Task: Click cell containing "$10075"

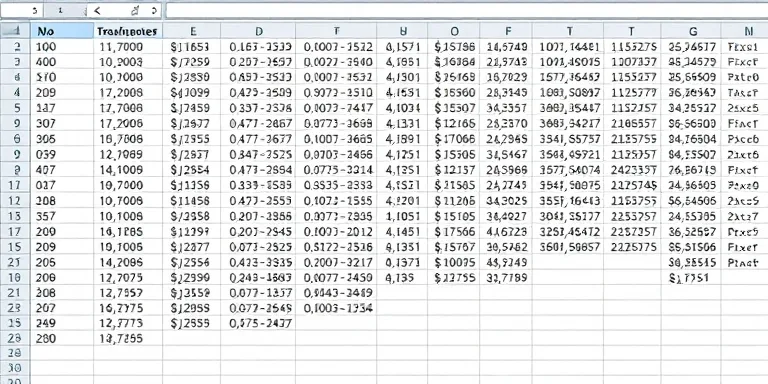Action: tap(454, 262)
